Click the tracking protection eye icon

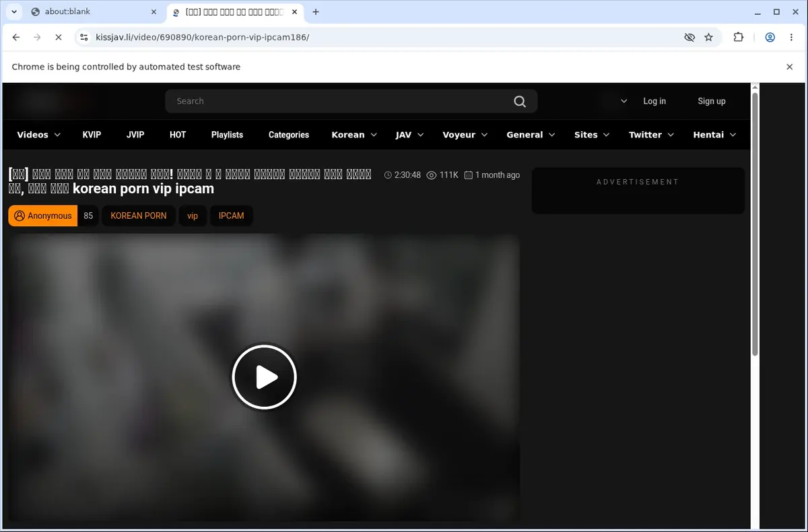(689, 38)
